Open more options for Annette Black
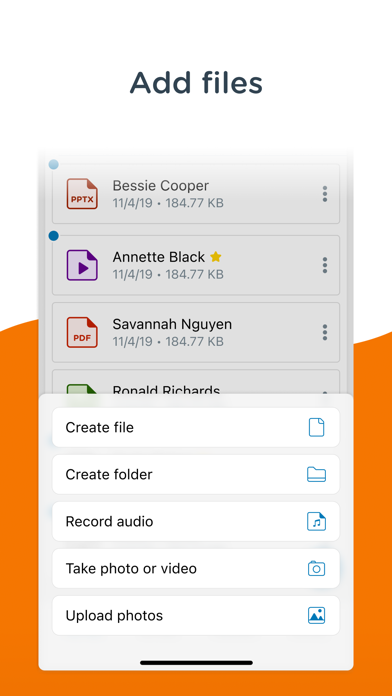This screenshot has width=392, height=696. (325, 265)
